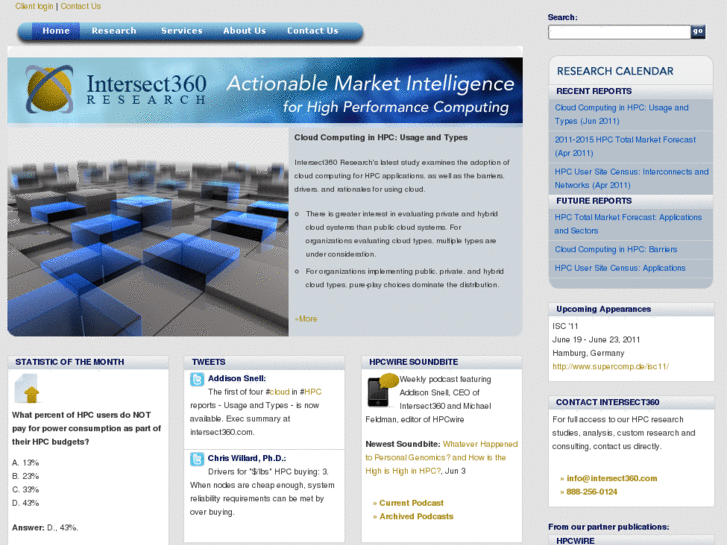This screenshot has height=545, width=727.
Task: Click inside the Search input field
Action: tap(619, 32)
